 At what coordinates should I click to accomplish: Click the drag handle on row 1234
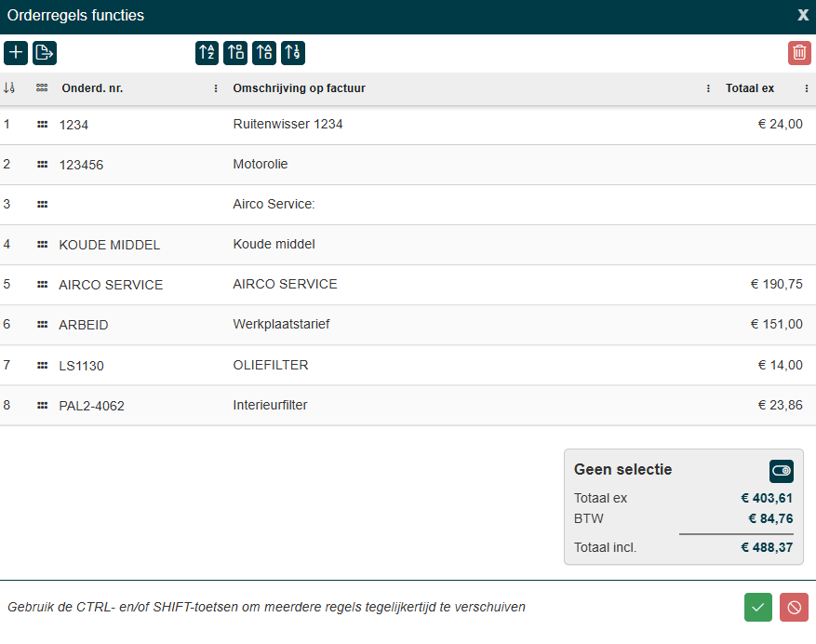42,124
